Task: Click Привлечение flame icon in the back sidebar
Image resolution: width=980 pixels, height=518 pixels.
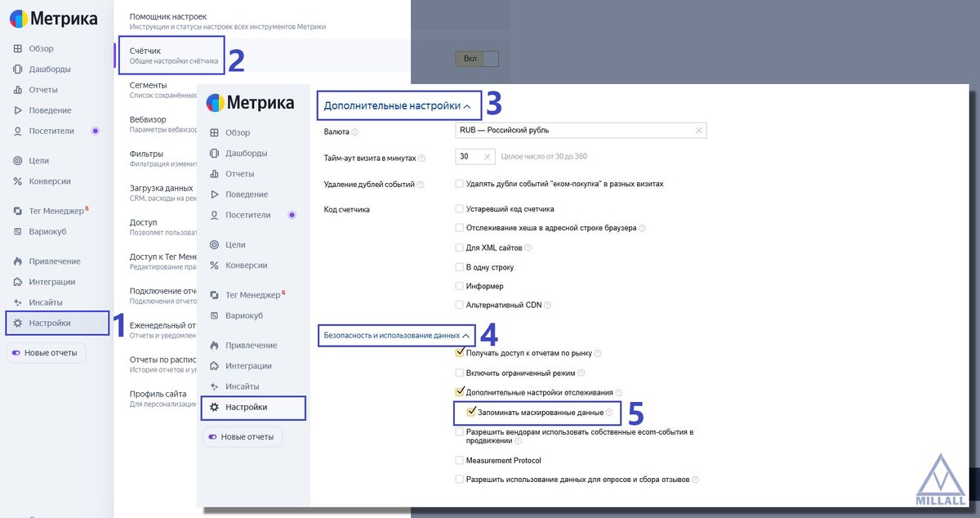Action: 18,261
